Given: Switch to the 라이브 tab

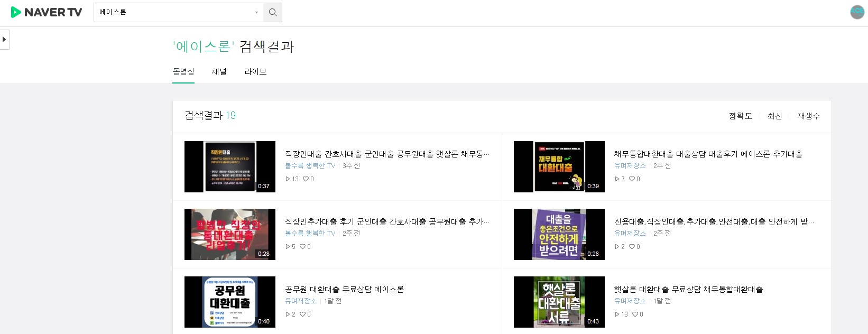Looking at the screenshot, I should pos(255,72).
